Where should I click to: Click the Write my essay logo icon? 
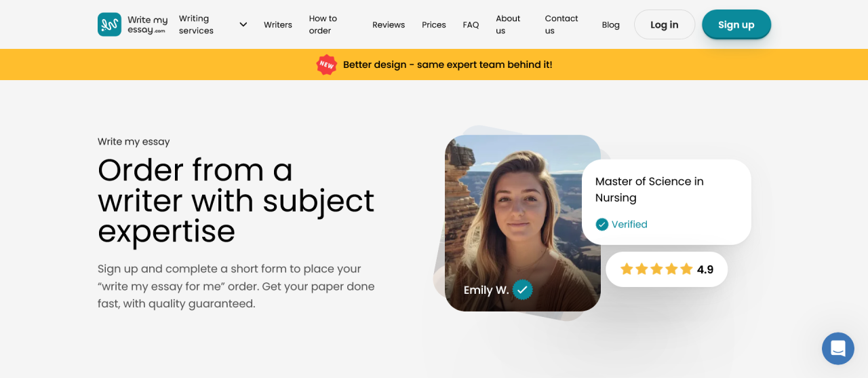pos(109,24)
